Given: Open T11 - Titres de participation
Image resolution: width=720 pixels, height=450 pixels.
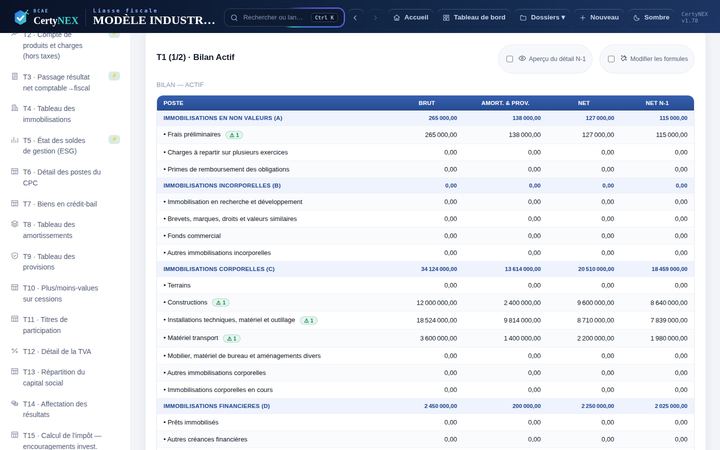Looking at the screenshot, I should (64, 325).
